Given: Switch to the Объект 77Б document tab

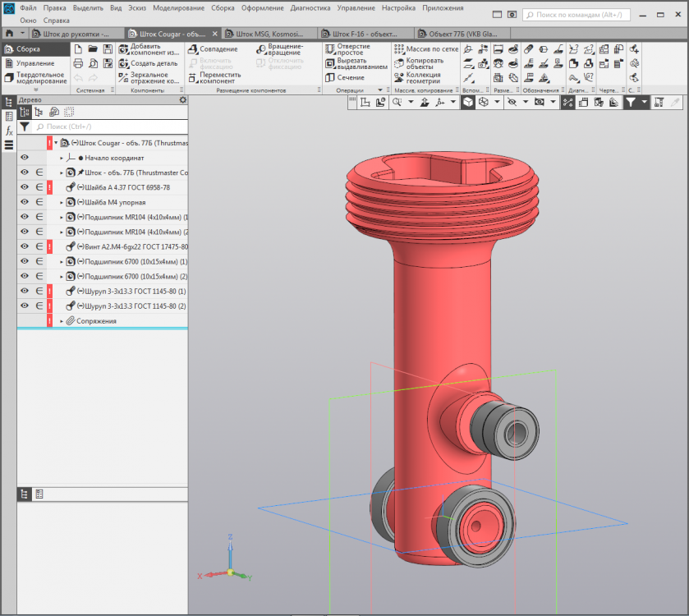Looking at the screenshot, I should (x=461, y=34).
